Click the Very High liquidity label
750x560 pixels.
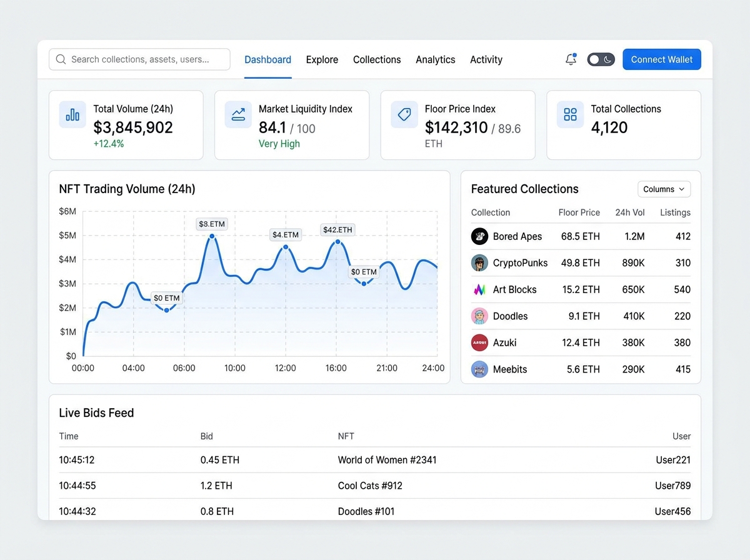click(x=279, y=144)
